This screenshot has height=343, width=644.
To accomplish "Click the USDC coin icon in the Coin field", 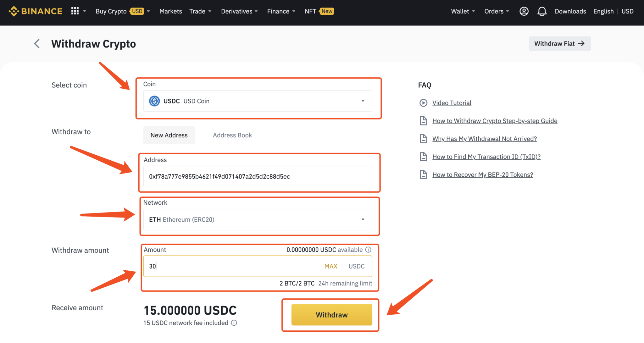I will tap(154, 101).
